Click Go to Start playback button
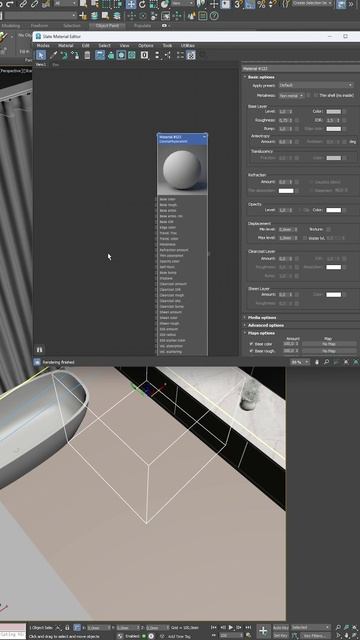 [x=213, y=627]
